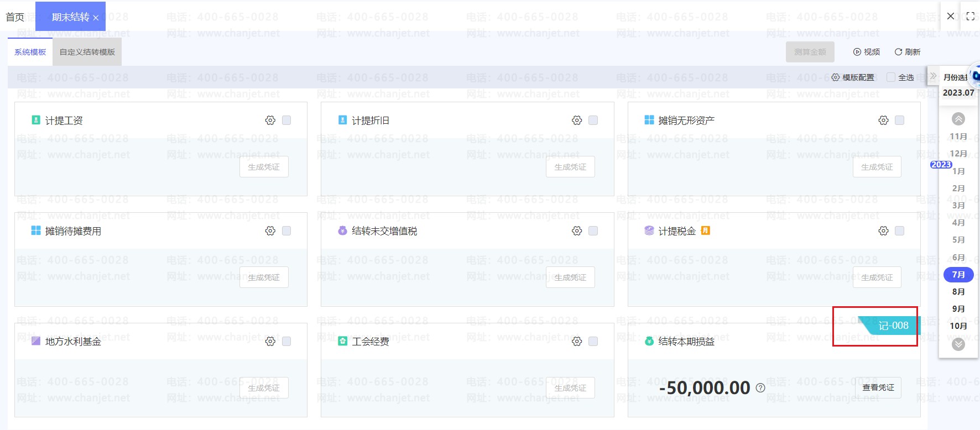Image resolution: width=980 pixels, height=430 pixels.
Task: Show later months with the down arrow
Action: pos(958,344)
